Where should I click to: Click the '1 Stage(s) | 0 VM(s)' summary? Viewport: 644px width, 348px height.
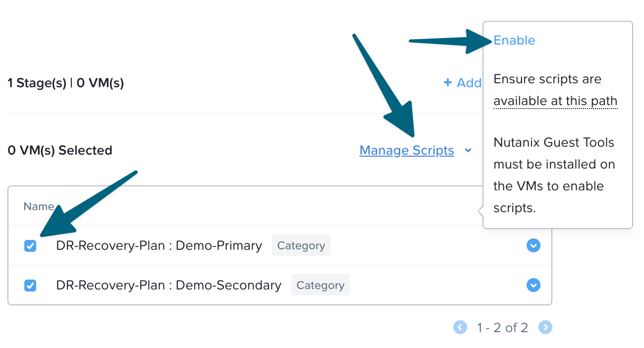pos(66,83)
